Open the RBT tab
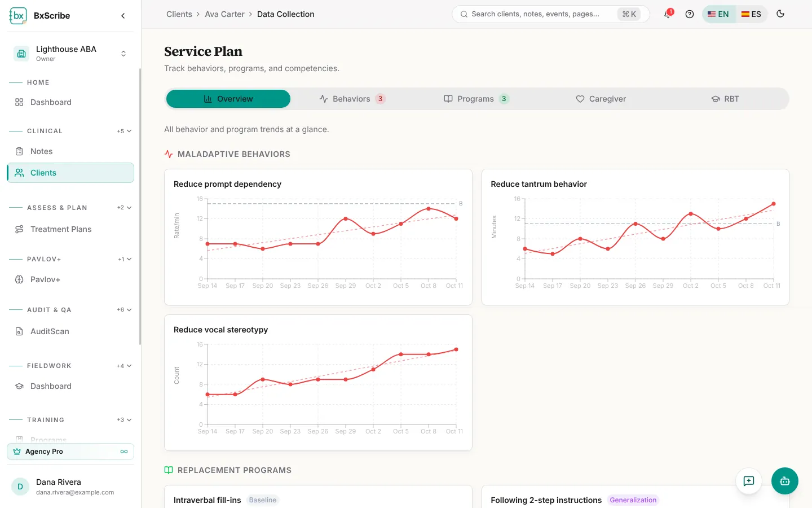 tap(725, 99)
